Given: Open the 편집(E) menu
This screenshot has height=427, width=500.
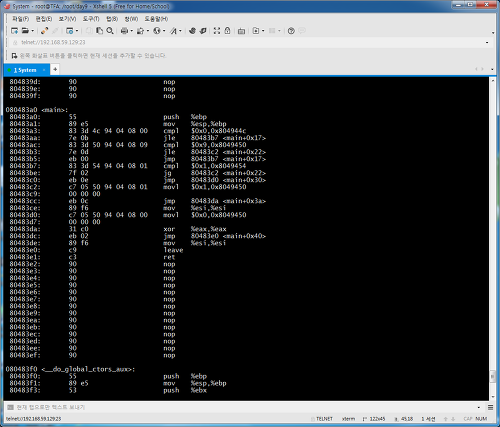Looking at the screenshot, I should [44, 19].
